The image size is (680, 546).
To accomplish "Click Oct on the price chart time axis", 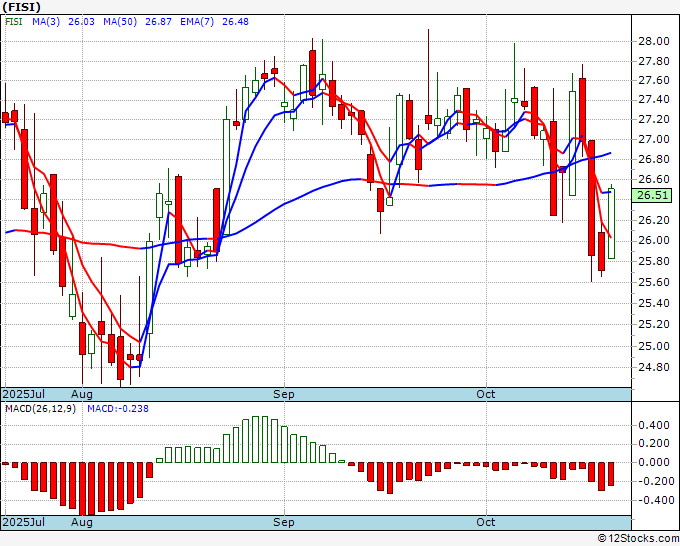I will coord(486,394).
